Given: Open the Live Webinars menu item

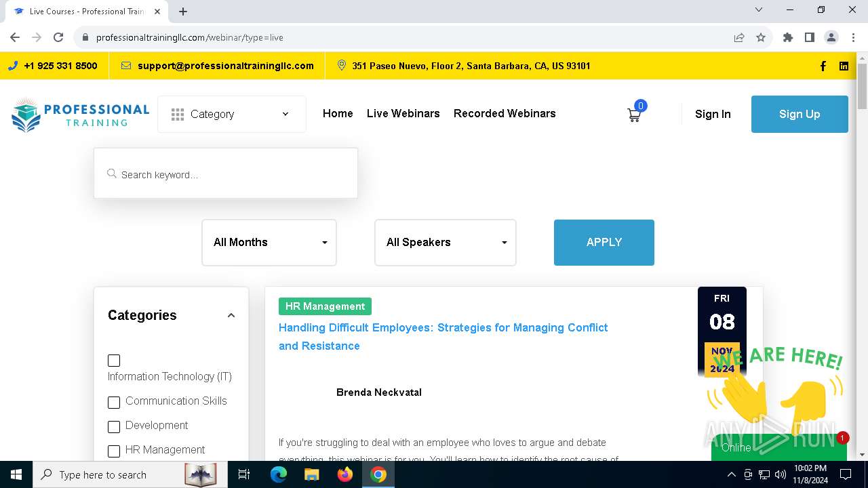Looking at the screenshot, I should coord(403,113).
